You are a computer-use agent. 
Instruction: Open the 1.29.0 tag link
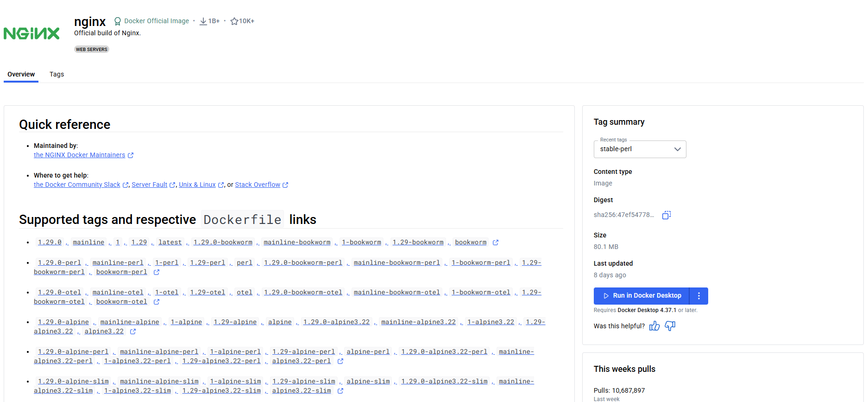click(x=50, y=242)
